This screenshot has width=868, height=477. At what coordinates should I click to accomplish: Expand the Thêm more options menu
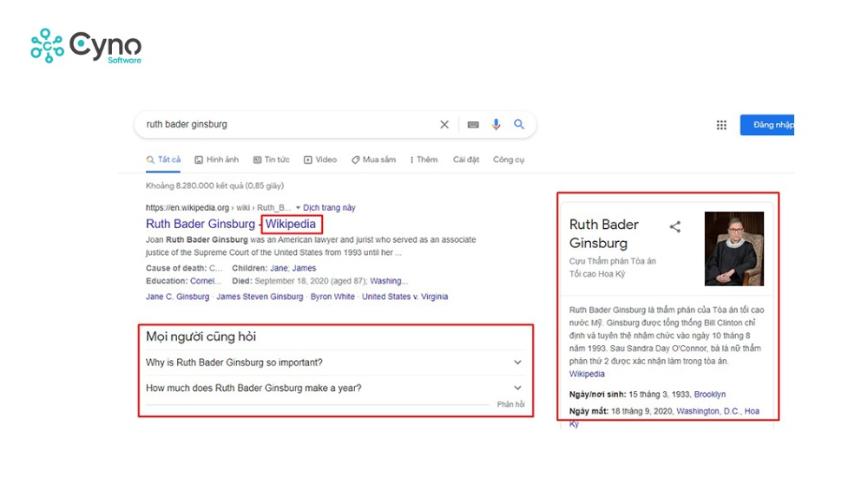point(423,160)
